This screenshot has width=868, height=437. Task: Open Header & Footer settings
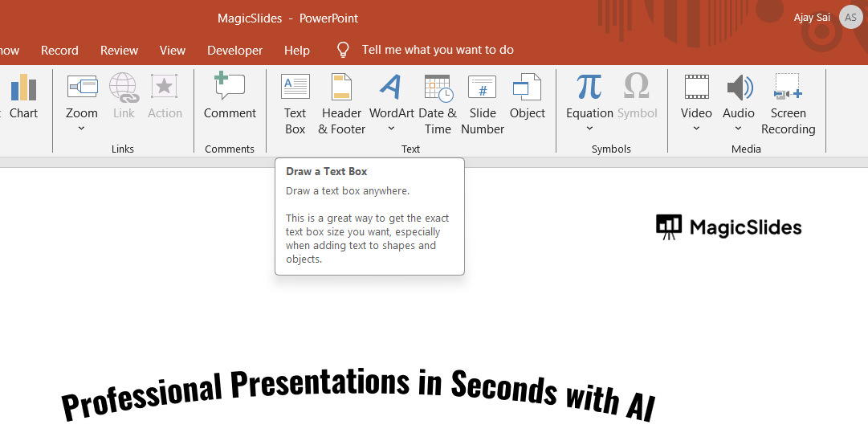pos(341,104)
